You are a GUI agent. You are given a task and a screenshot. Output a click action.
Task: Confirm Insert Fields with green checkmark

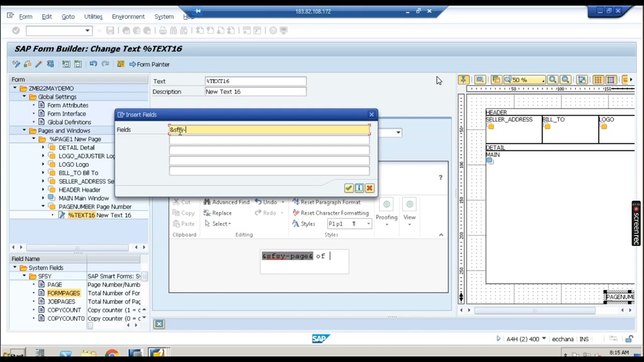click(349, 188)
